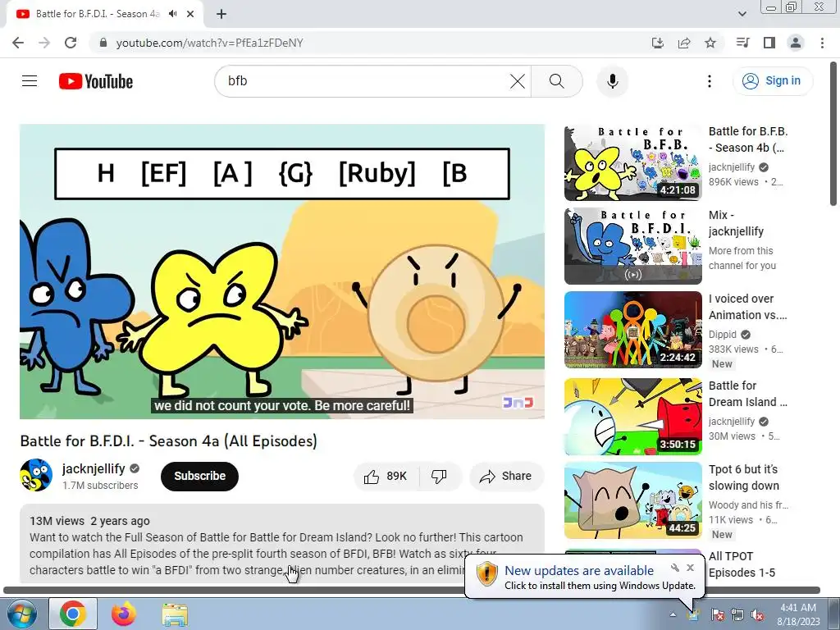Dislike the video with thumbs down
The height and width of the screenshot is (630, 840).
(x=440, y=477)
